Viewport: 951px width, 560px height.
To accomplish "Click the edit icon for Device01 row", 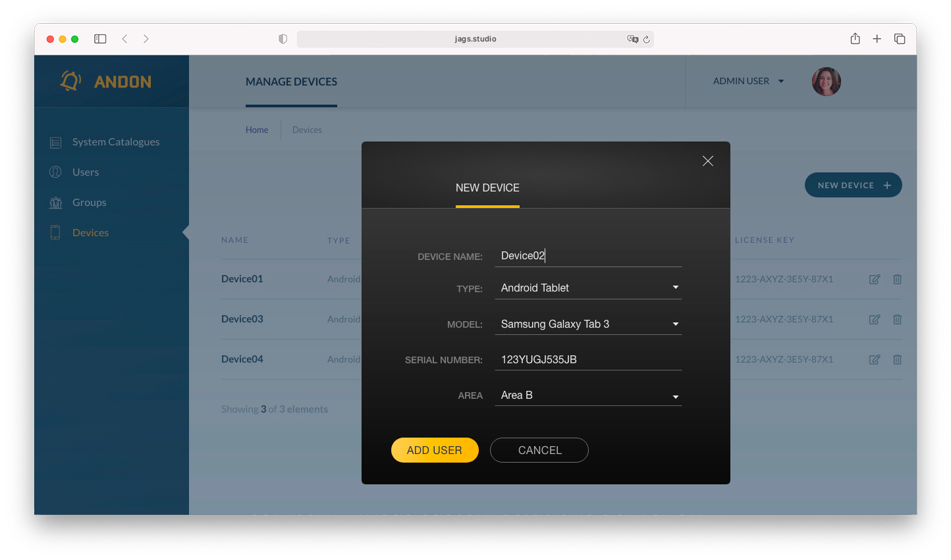I will (875, 279).
